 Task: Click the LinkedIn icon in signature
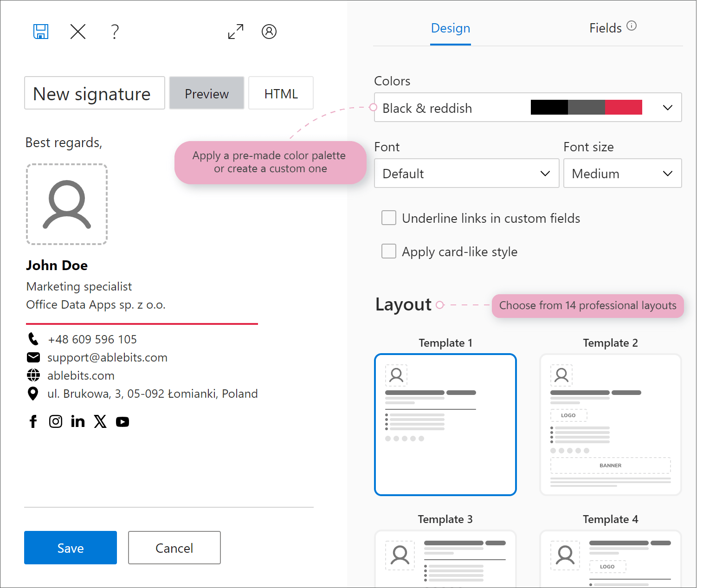(78, 421)
